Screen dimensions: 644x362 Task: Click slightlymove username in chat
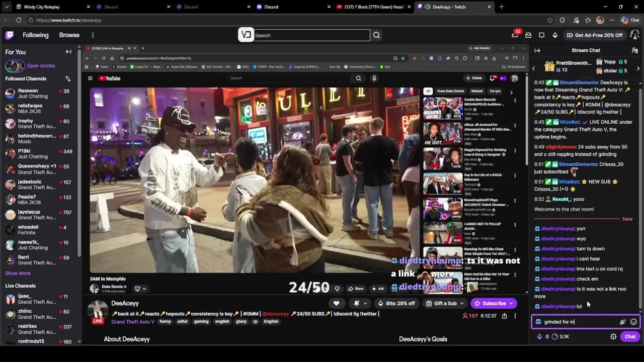click(x=561, y=147)
